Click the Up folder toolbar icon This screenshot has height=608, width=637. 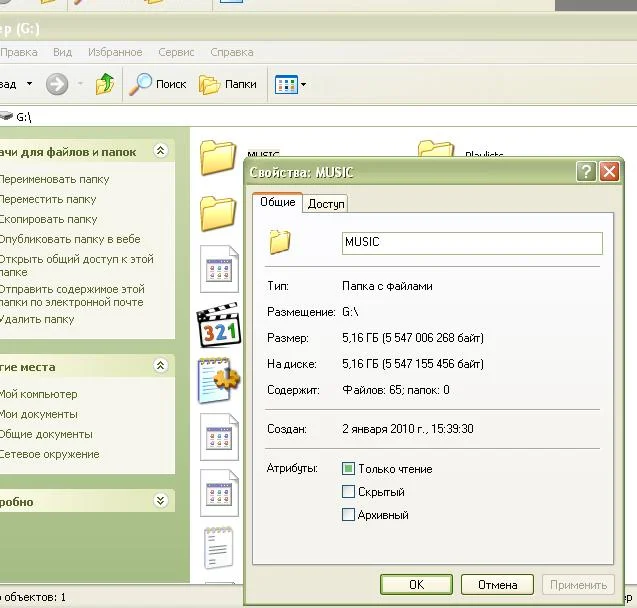point(105,85)
